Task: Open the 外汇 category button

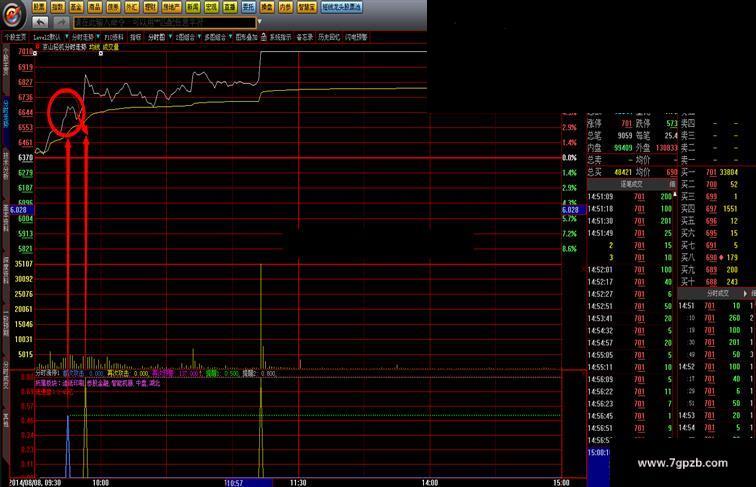Action: (132, 7)
